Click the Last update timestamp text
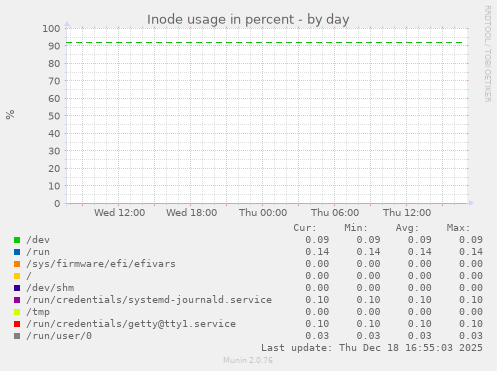The height and width of the screenshot is (371, 497). coord(372,348)
